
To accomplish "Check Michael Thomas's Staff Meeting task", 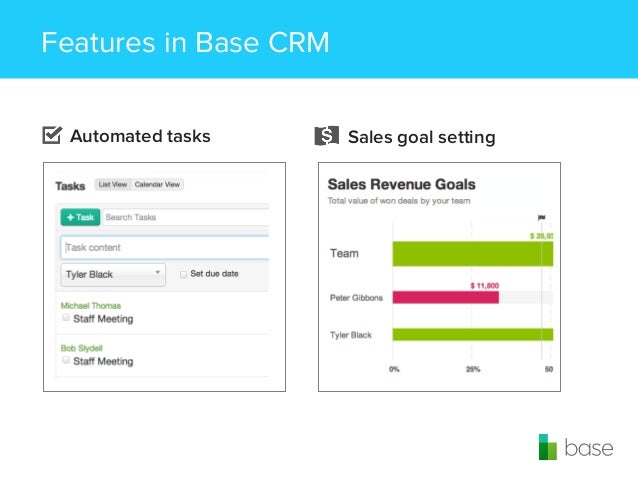I will tap(66, 317).
